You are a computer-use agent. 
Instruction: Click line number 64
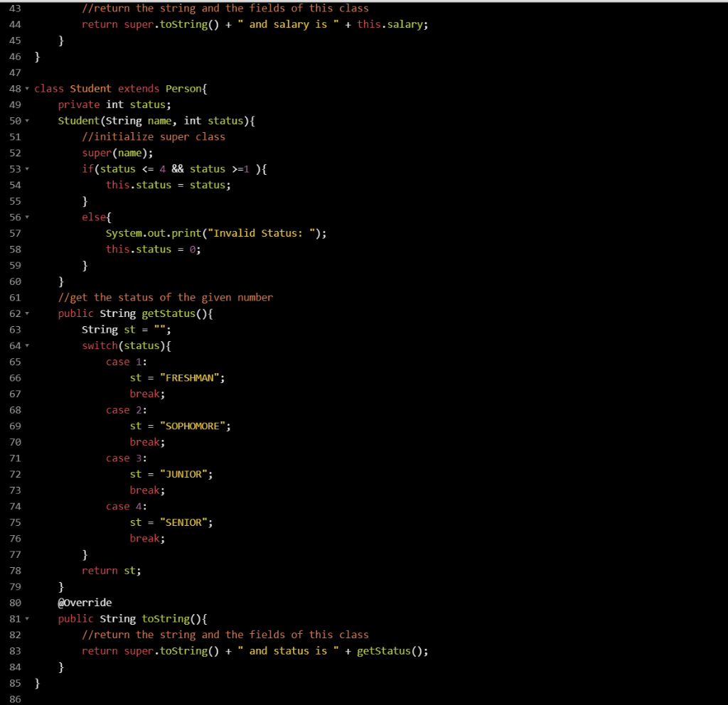click(x=15, y=345)
